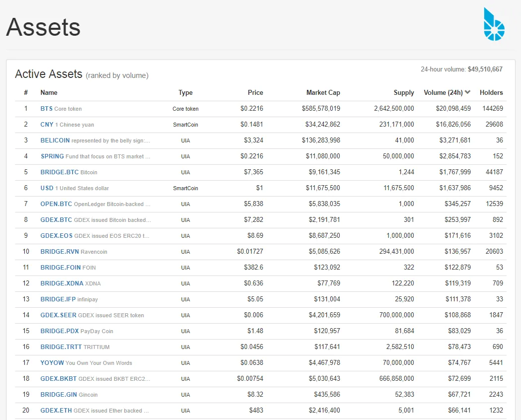Select YOYOW holders count 5441
The width and height of the screenshot is (521, 420).
tap(496, 363)
